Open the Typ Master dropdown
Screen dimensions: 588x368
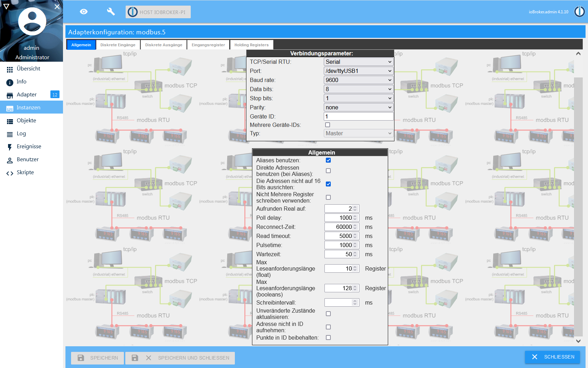point(359,133)
